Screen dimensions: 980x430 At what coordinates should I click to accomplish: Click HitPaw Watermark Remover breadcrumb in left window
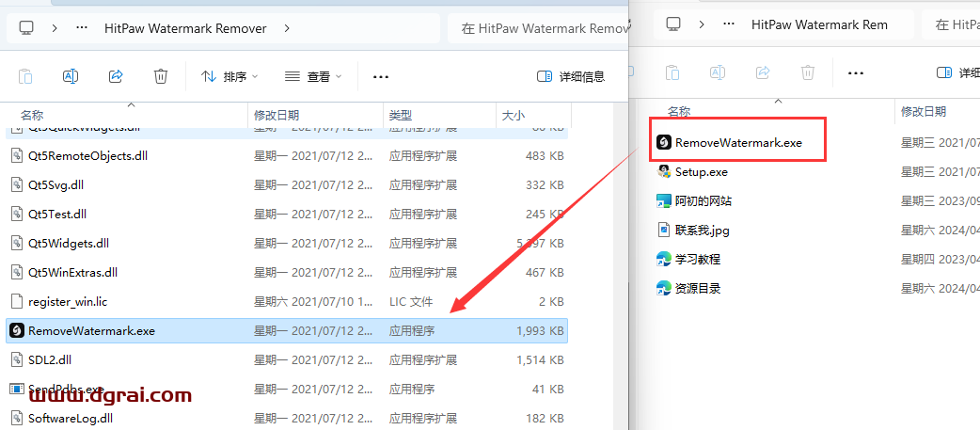[185, 28]
